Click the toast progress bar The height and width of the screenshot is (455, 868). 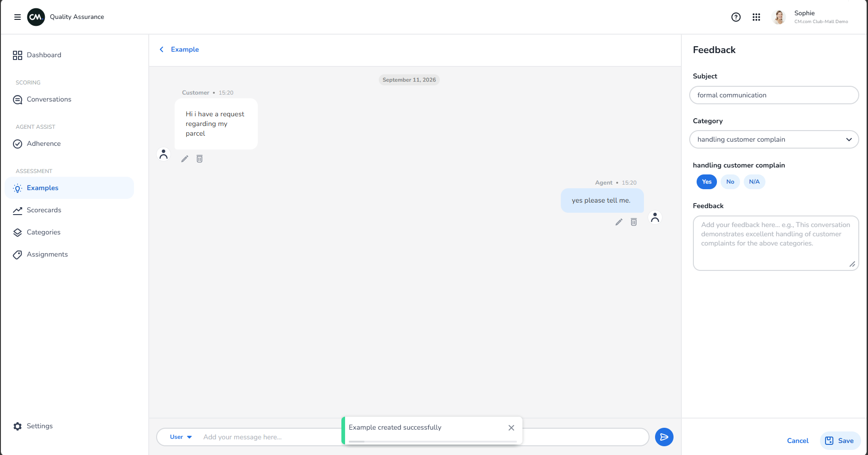(x=433, y=442)
